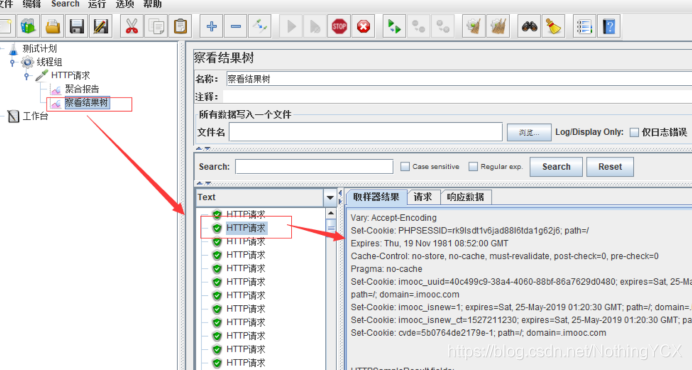The height and width of the screenshot is (370, 692).
Task: Click the Pragma: no-cache line
Action: [386, 269]
